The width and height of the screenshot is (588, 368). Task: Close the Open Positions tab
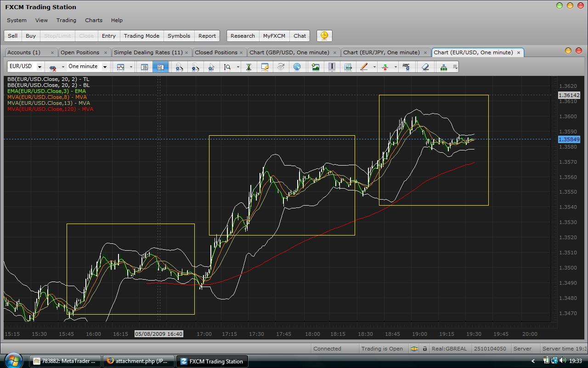pyautogui.click(x=105, y=52)
